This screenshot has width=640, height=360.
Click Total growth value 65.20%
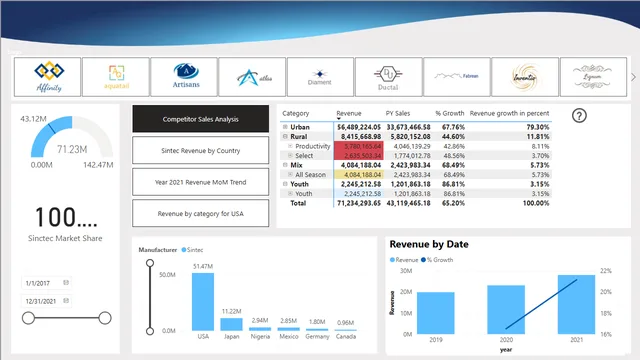pyautogui.click(x=453, y=203)
